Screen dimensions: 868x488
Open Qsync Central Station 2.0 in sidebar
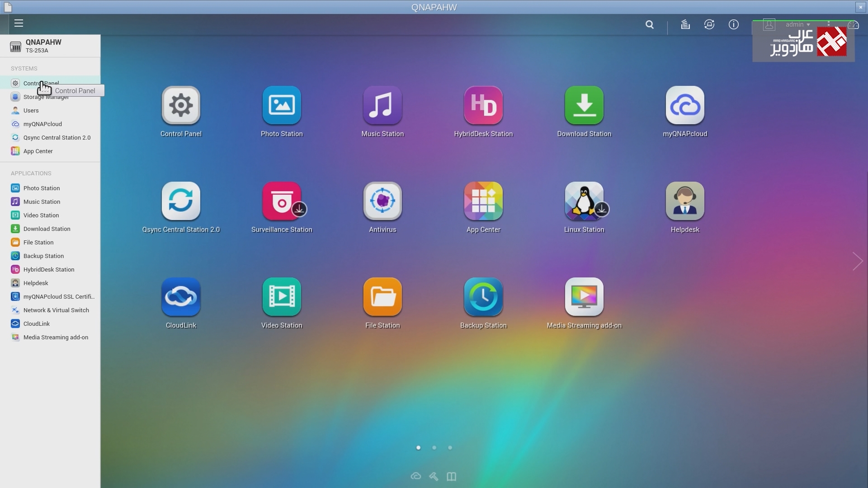(x=50, y=137)
